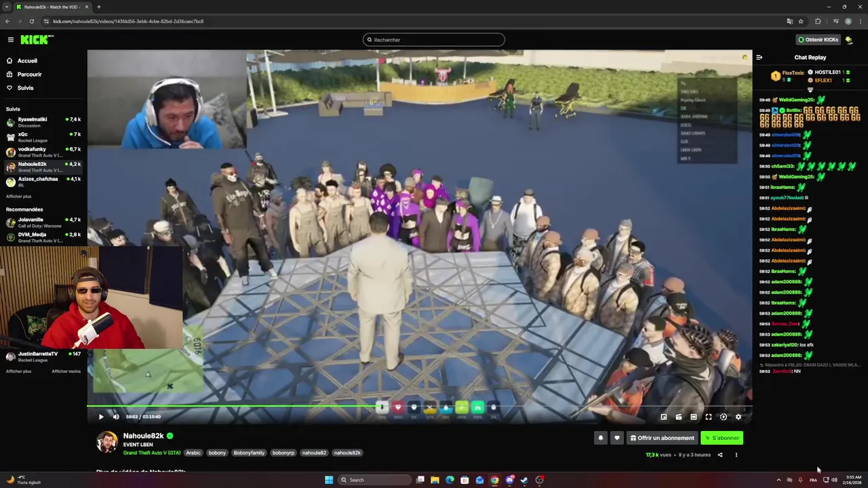Click HOSTILE01 in chat leaderboard
The height and width of the screenshot is (488, 868).
click(828, 72)
